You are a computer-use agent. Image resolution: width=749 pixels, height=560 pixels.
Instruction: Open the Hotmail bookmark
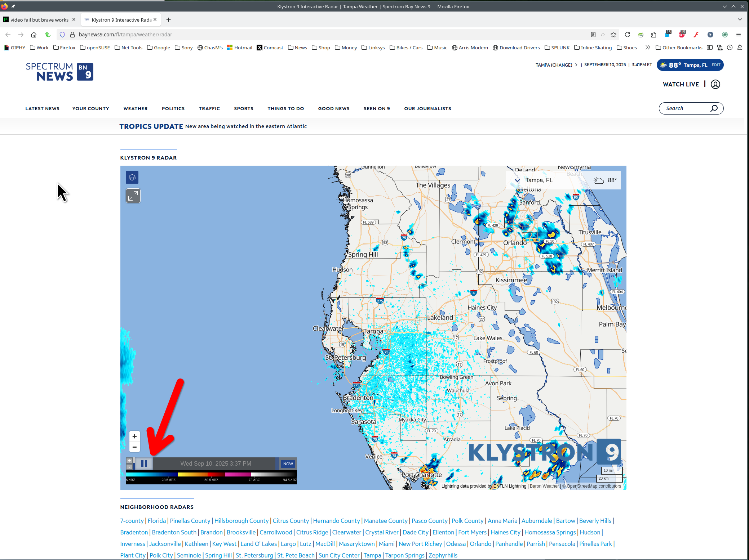(240, 48)
